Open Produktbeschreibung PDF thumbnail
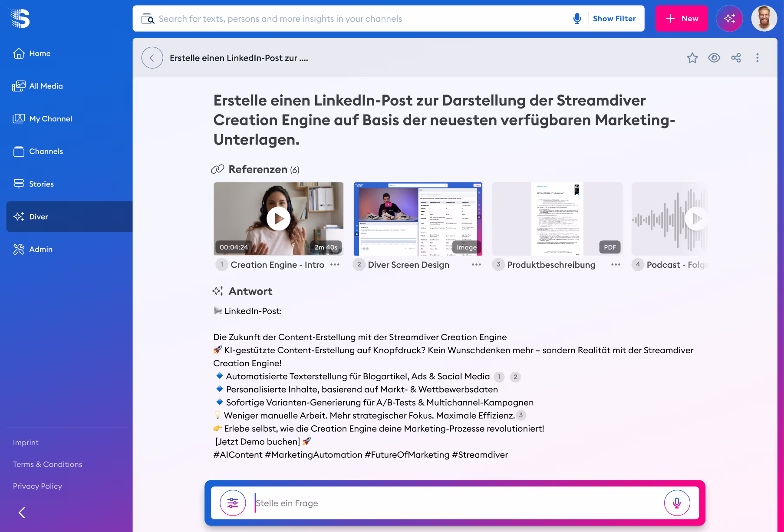 pos(557,219)
